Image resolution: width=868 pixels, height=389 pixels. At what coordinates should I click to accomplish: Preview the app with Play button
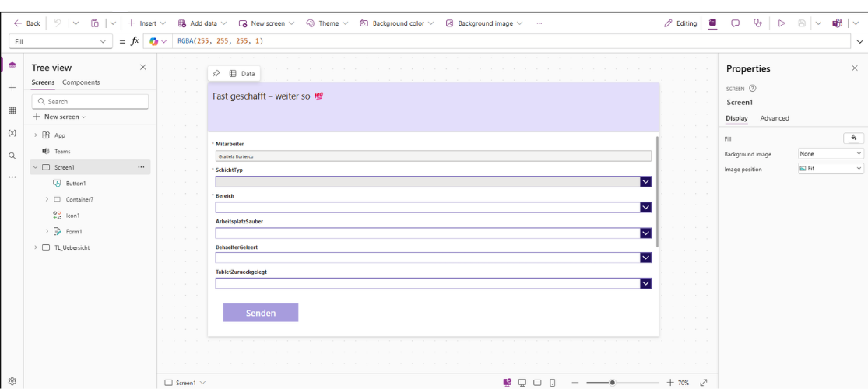click(x=781, y=23)
